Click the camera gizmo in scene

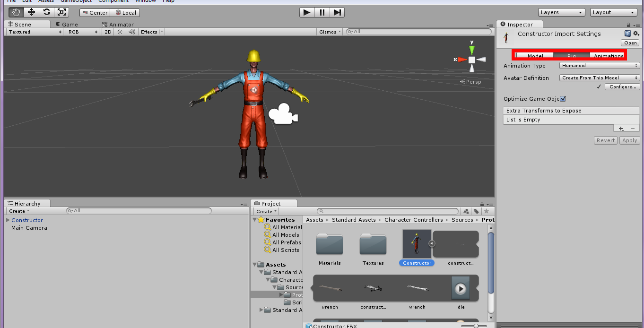coord(283,114)
